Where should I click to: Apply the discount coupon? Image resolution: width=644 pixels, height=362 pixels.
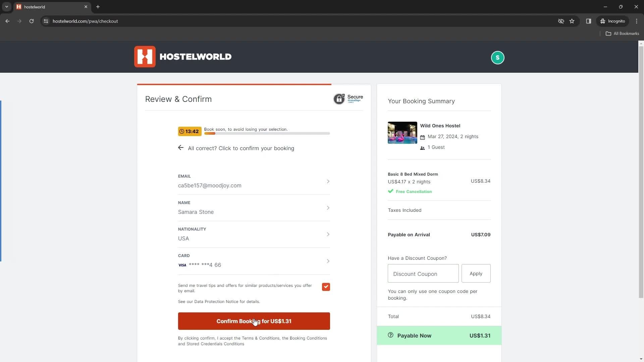476,274
